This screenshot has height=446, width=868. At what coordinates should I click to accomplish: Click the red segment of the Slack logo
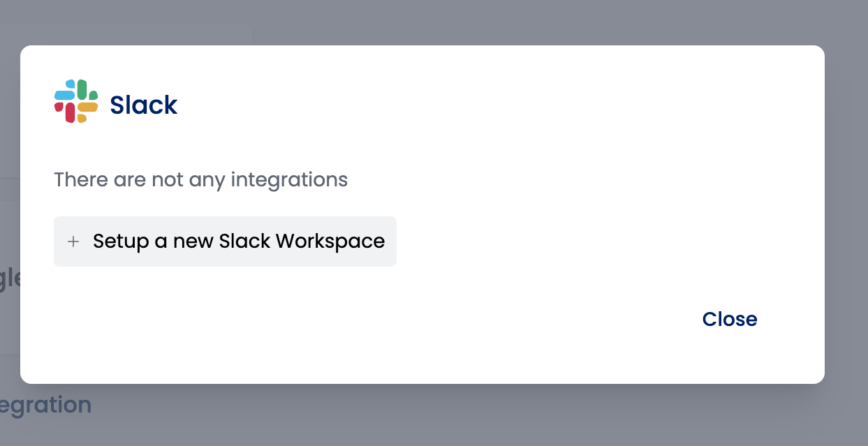point(69,112)
